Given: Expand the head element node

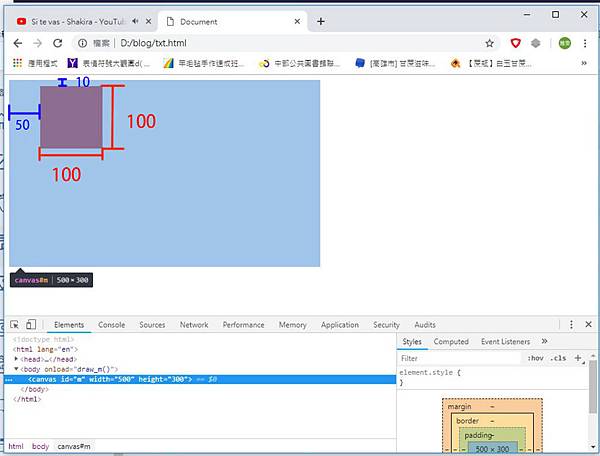Looking at the screenshot, I should point(16,359).
